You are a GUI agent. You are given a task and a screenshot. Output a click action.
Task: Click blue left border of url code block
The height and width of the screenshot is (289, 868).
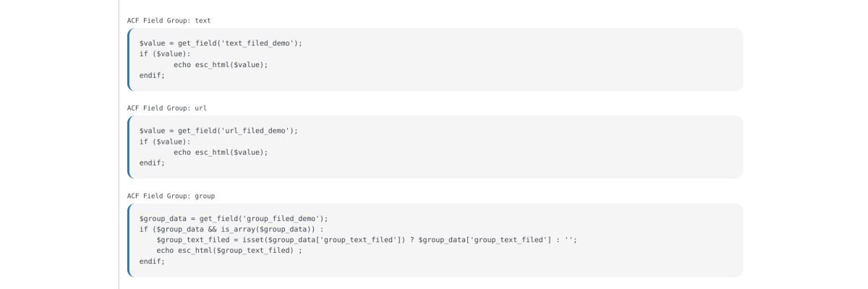(x=129, y=147)
